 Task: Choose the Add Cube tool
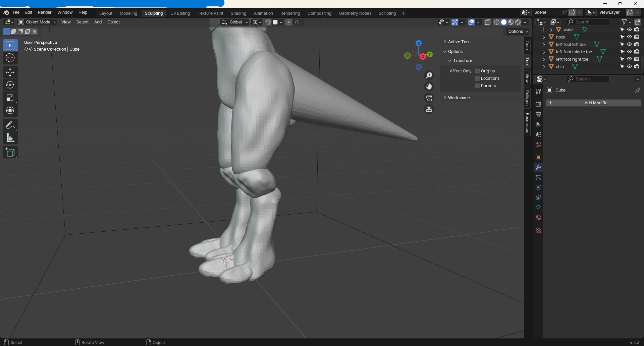click(x=10, y=153)
